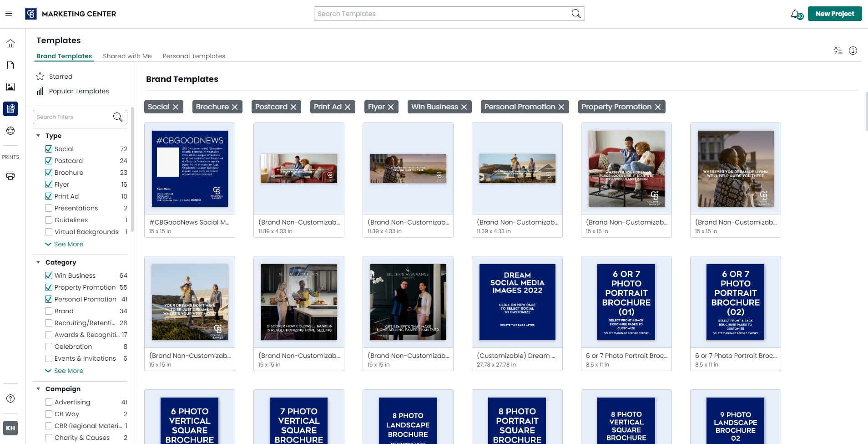
Task: Click the info circle icon
Action: pyautogui.click(x=853, y=51)
